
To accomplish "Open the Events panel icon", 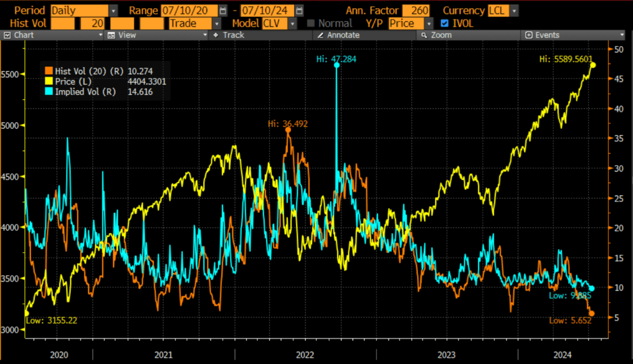I will coord(529,35).
